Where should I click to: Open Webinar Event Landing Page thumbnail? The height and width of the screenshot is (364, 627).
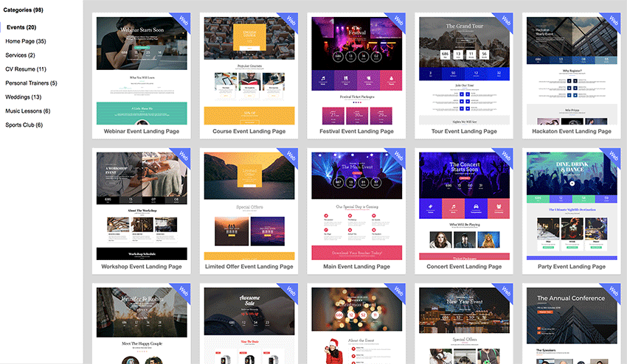[142, 71]
